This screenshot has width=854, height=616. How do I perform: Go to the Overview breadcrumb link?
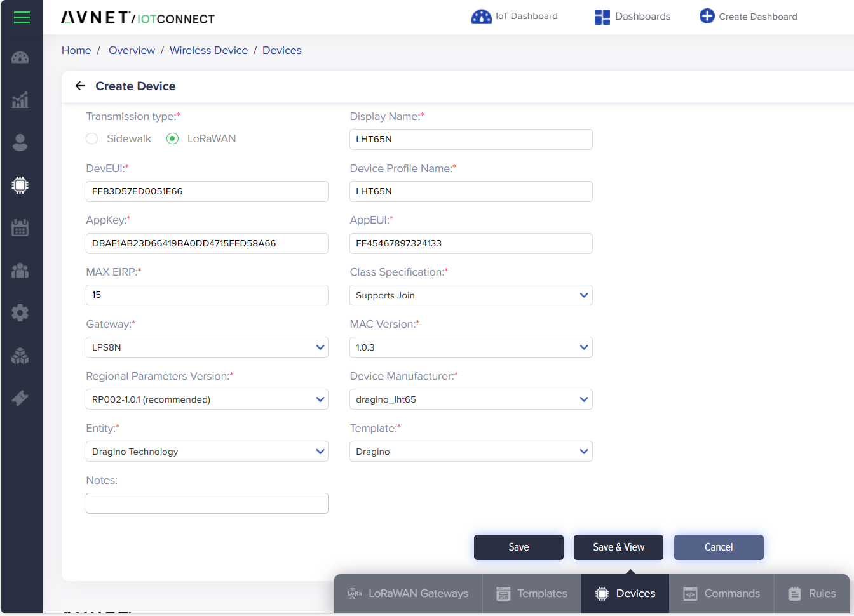[x=132, y=50]
